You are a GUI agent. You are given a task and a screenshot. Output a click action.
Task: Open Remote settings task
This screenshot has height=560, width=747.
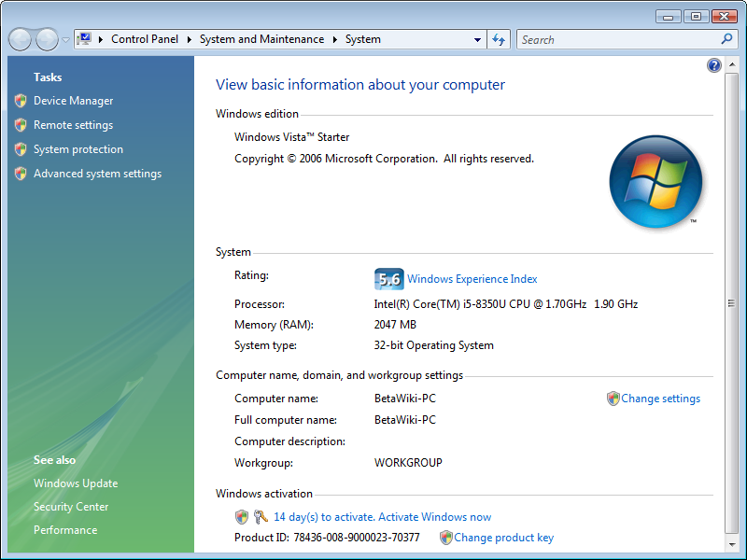tap(74, 125)
